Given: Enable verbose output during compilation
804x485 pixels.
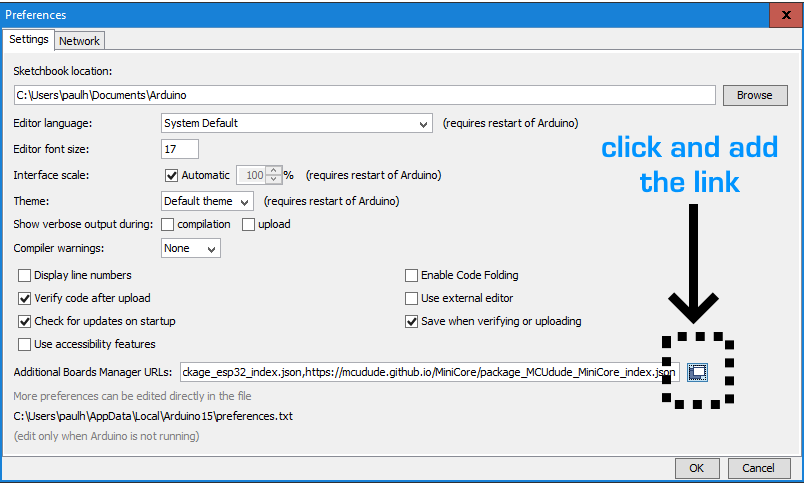Looking at the screenshot, I should coord(168,224).
